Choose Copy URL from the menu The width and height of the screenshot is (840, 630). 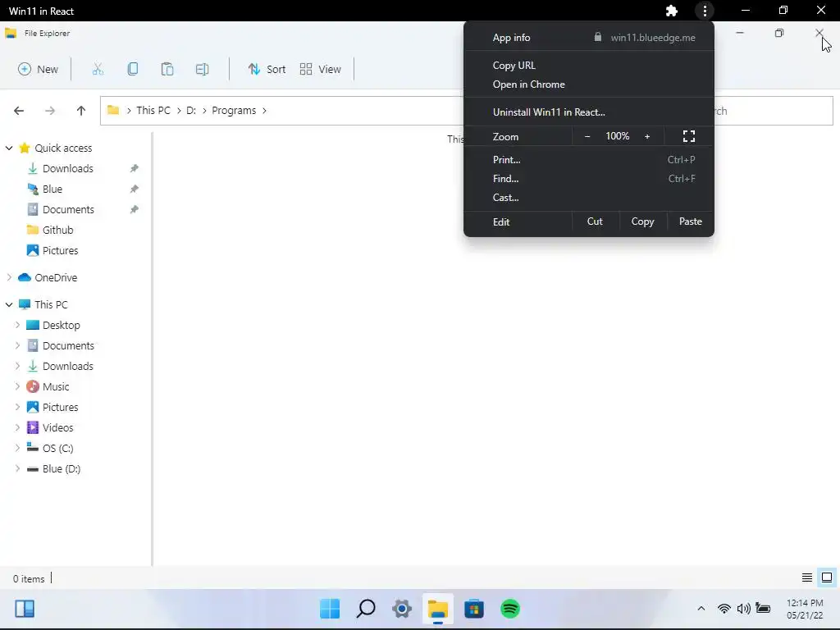point(589,66)
